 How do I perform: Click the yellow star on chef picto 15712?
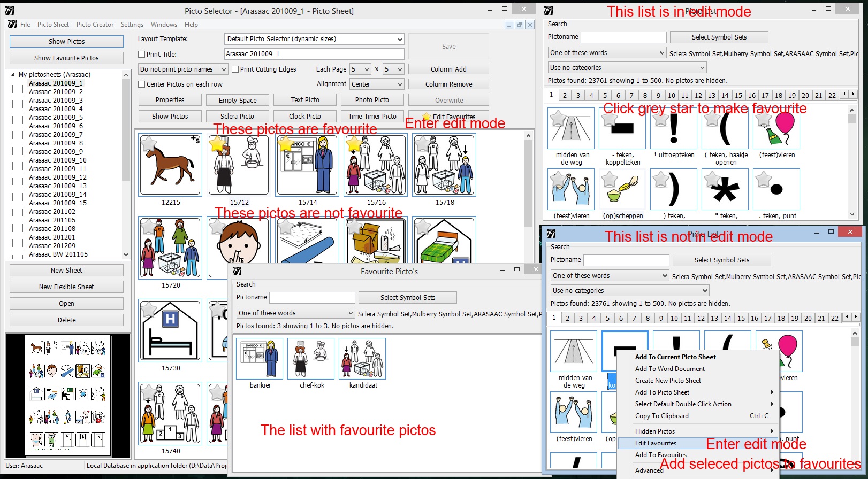[x=217, y=144]
